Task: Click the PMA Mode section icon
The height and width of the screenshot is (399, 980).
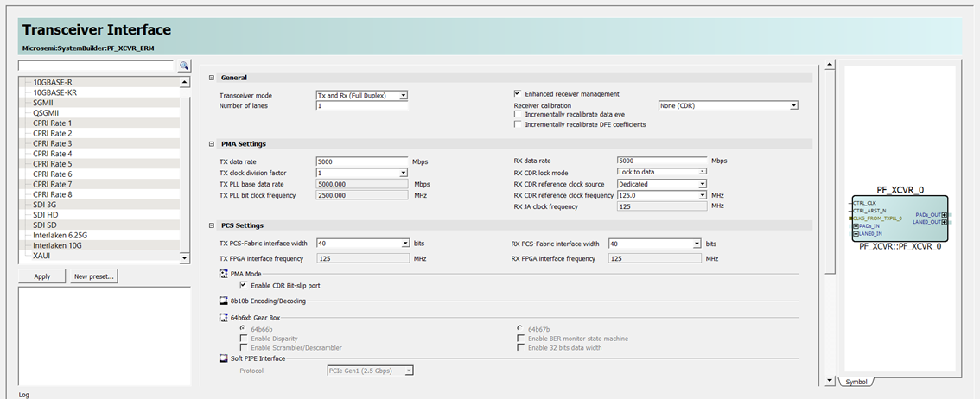Action: click(224, 274)
